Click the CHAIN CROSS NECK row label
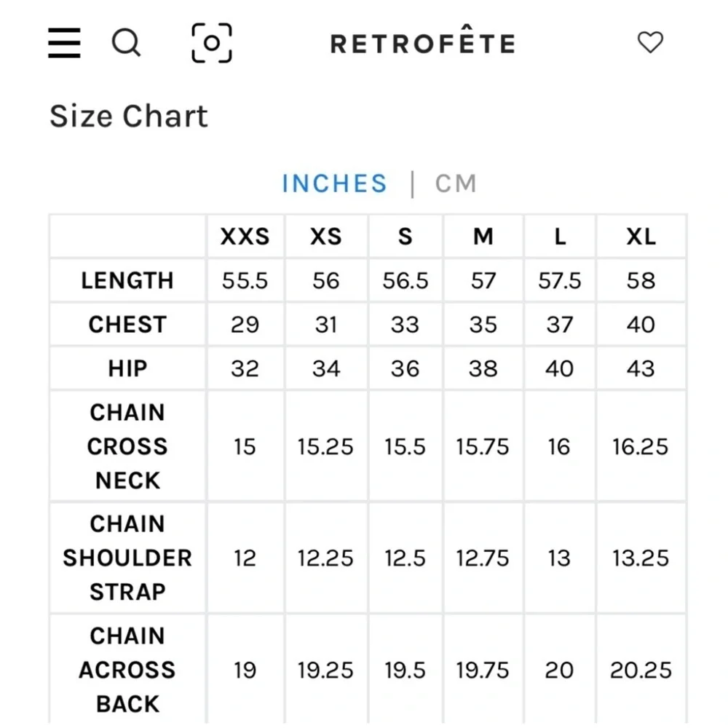The image size is (728, 728). click(x=127, y=446)
